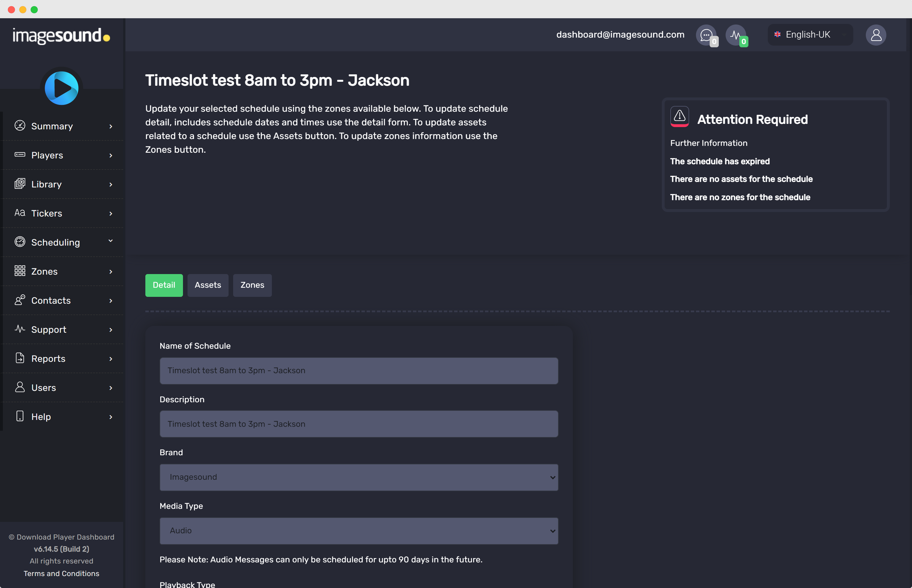This screenshot has width=912, height=588.
Task: Switch to the Zones tab
Action: coord(252,285)
